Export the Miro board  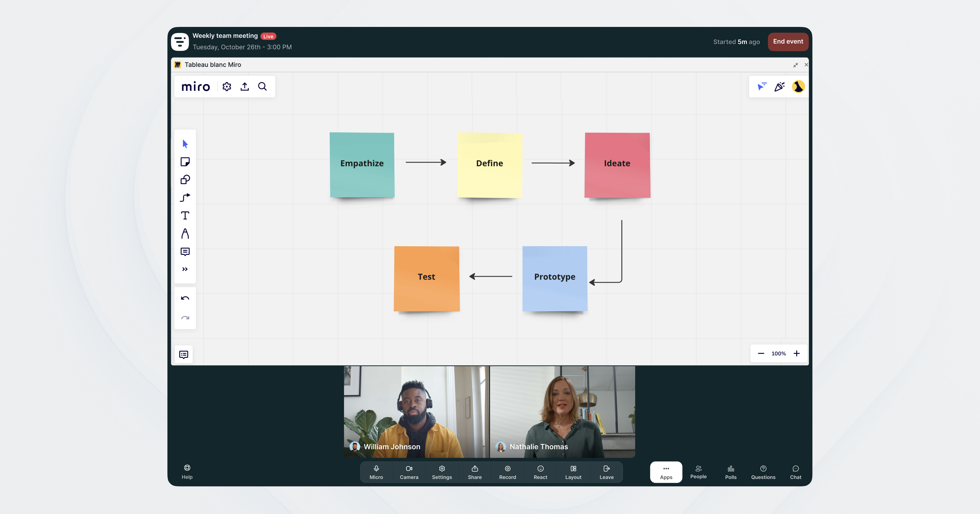[x=245, y=87]
